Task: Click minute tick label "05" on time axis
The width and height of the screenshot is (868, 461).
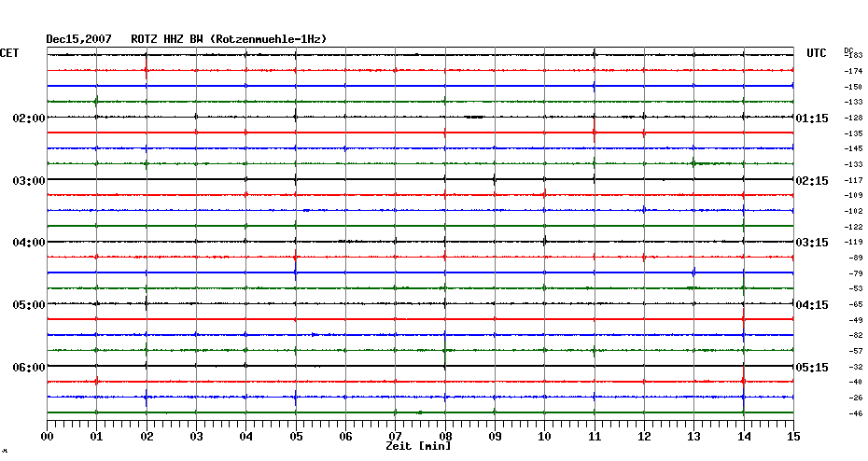Action: (296, 437)
